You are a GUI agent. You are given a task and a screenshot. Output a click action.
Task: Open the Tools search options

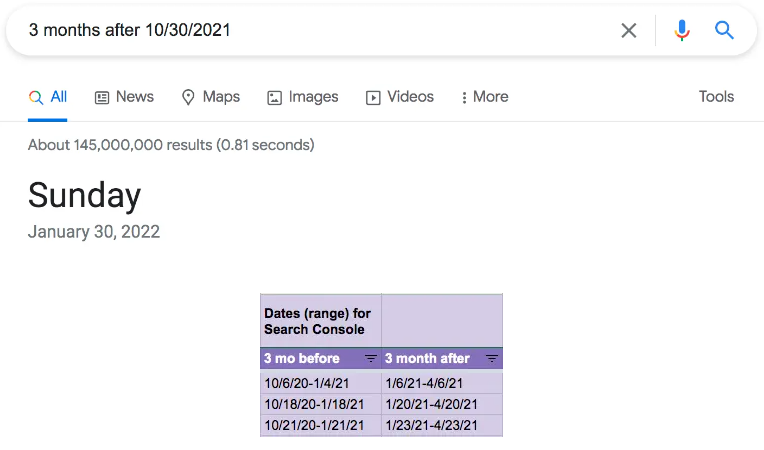click(x=716, y=97)
